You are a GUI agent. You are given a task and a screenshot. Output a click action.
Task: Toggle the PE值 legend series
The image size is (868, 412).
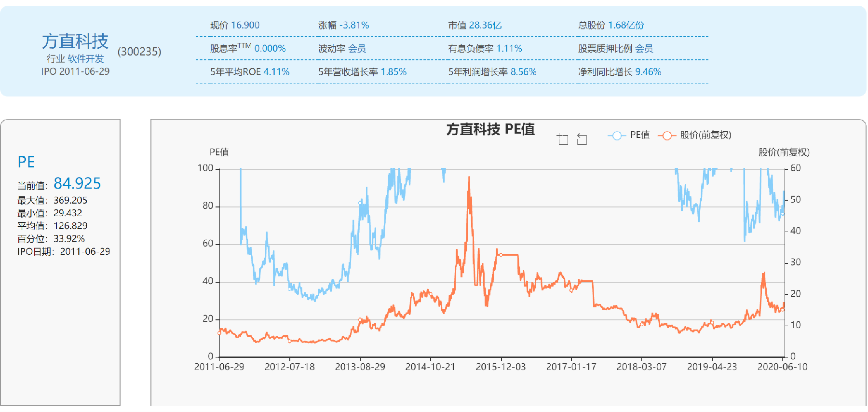(x=629, y=136)
